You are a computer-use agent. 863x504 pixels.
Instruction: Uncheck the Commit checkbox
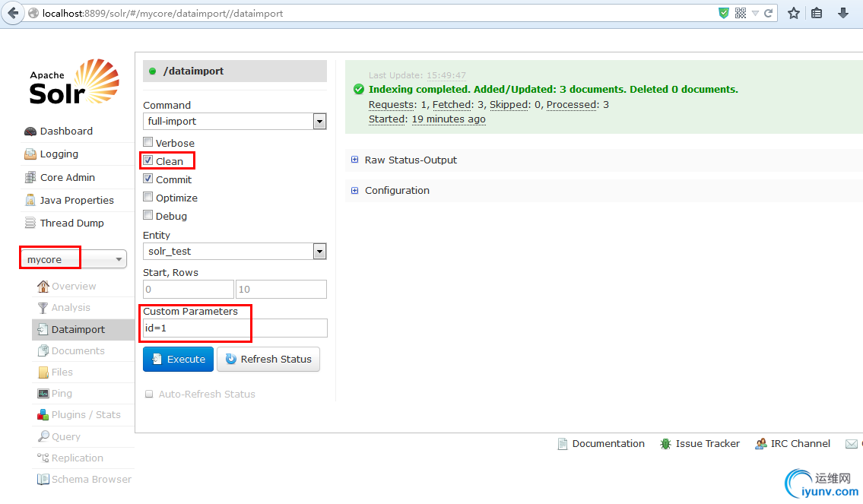(148, 179)
